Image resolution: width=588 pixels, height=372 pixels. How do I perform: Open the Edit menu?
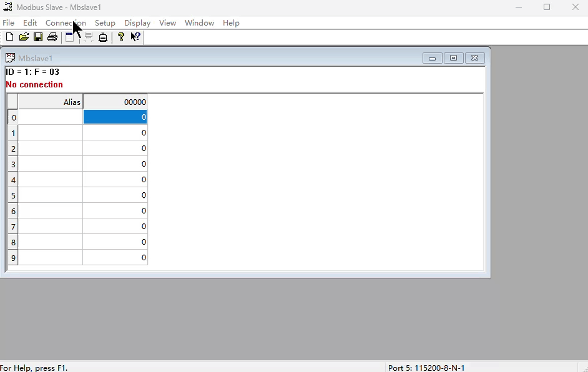[30, 23]
